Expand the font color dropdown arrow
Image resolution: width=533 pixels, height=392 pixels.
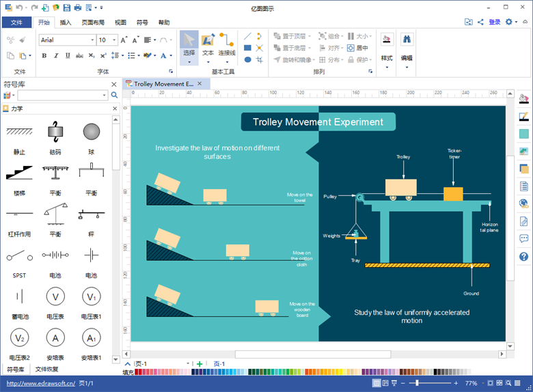(171, 56)
